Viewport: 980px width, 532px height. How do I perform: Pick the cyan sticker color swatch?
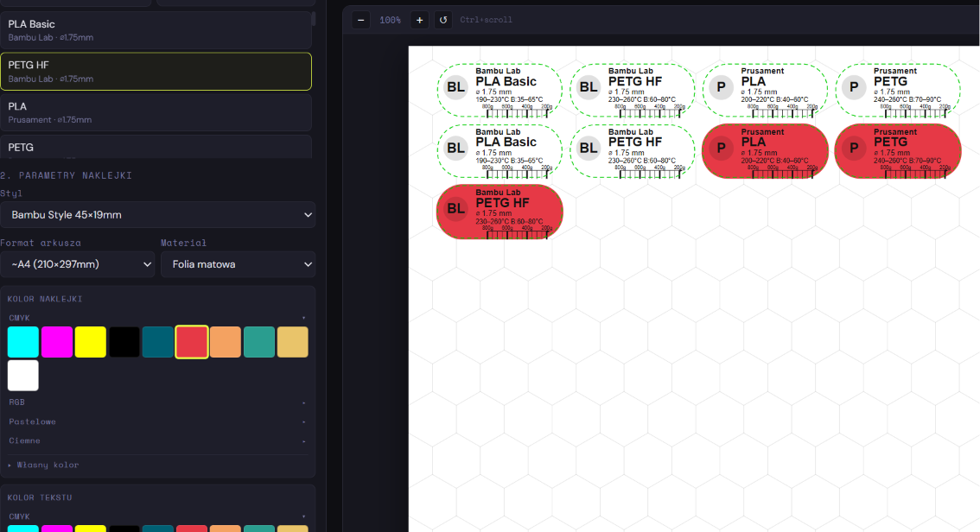coord(23,342)
